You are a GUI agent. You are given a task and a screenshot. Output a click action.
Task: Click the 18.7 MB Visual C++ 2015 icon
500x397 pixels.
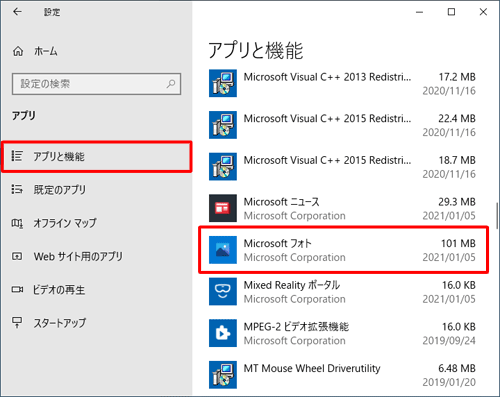[x=223, y=167]
